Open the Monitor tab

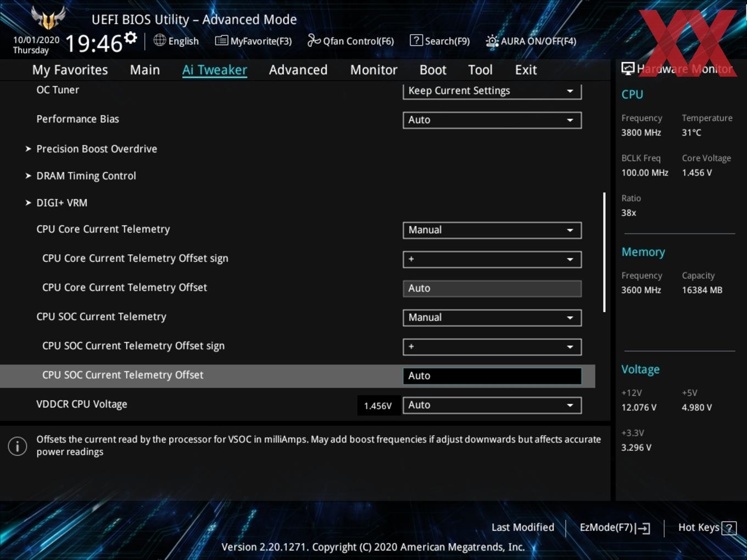(374, 70)
